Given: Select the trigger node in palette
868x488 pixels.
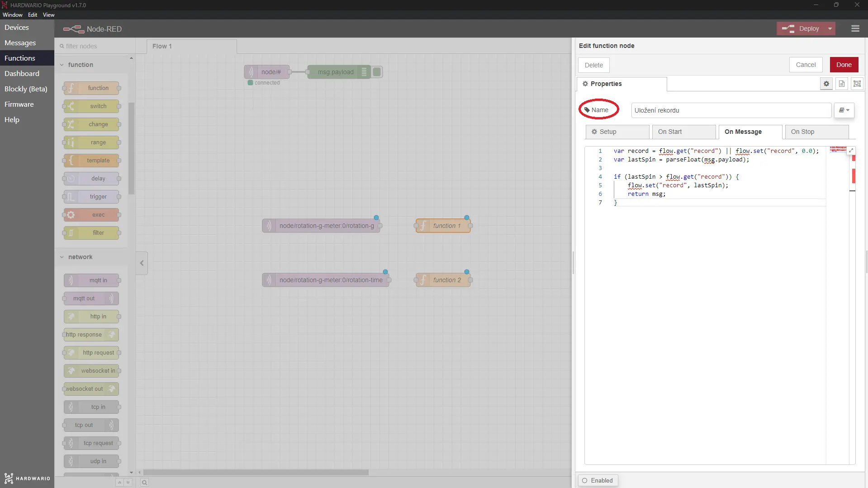Looking at the screenshot, I should point(91,197).
